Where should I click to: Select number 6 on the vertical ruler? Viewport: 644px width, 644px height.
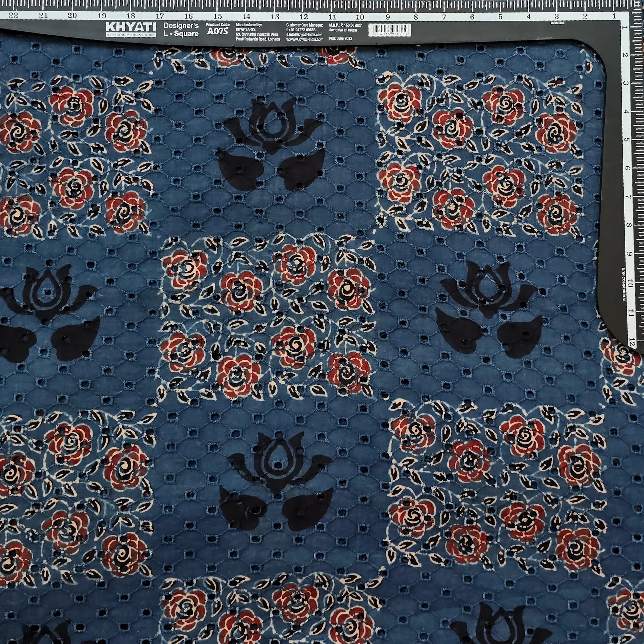click(x=627, y=168)
